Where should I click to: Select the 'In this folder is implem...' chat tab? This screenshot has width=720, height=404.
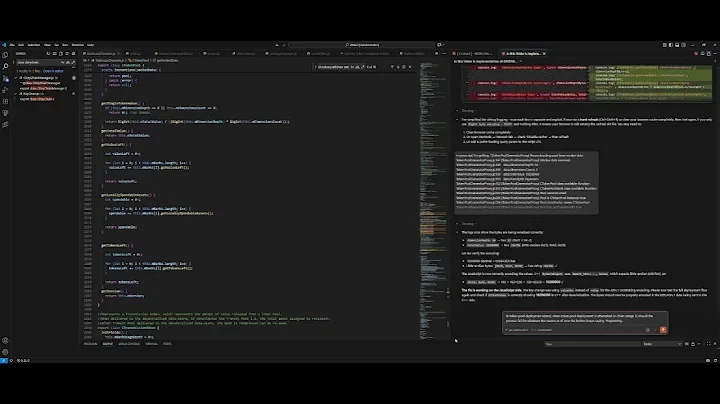[x=521, y=54]
